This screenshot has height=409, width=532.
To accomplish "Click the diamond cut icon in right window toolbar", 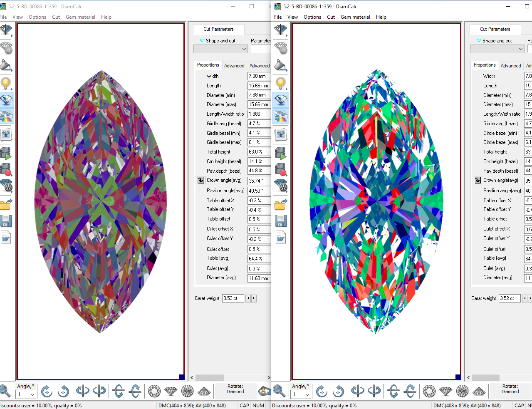I will pyautogui.click(x=281, y=30).
